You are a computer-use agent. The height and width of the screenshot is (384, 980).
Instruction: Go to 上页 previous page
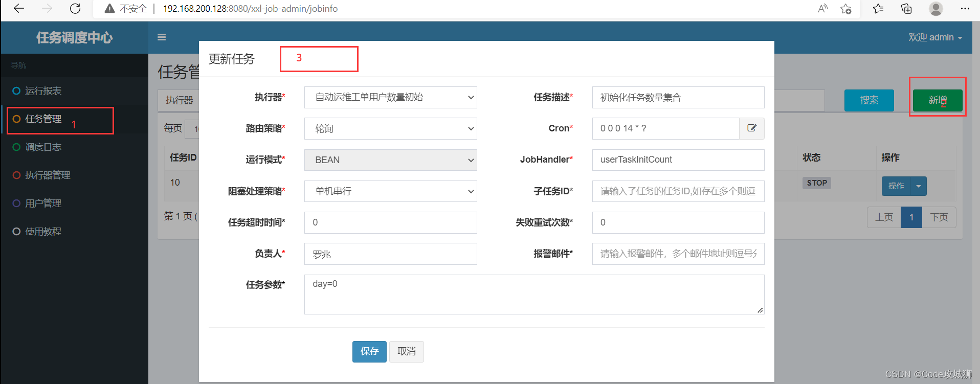[x=884, y=217]
